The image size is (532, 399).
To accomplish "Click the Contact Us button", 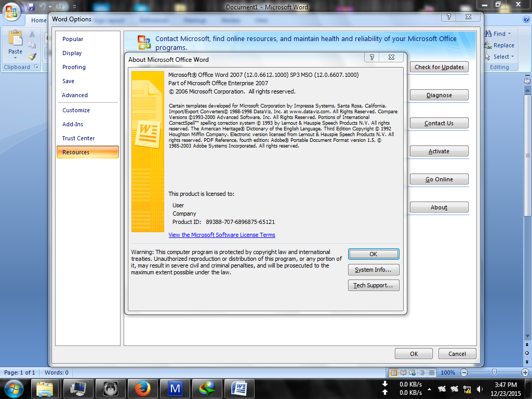I will [x=439, y=123].
